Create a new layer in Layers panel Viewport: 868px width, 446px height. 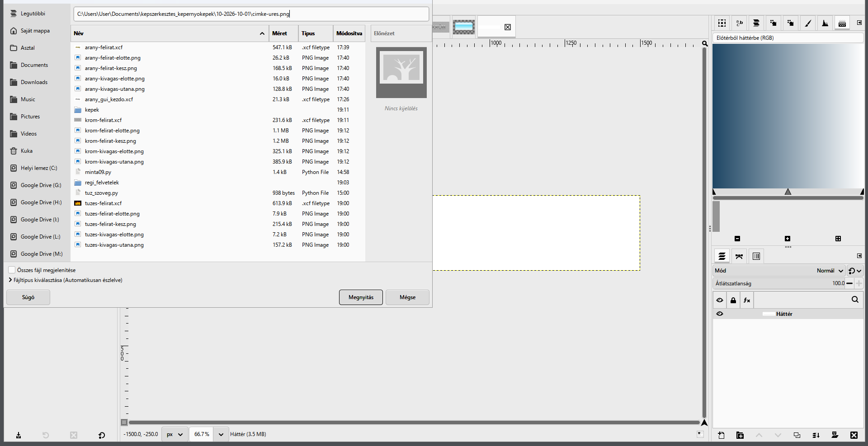click(x=721, y=435)
